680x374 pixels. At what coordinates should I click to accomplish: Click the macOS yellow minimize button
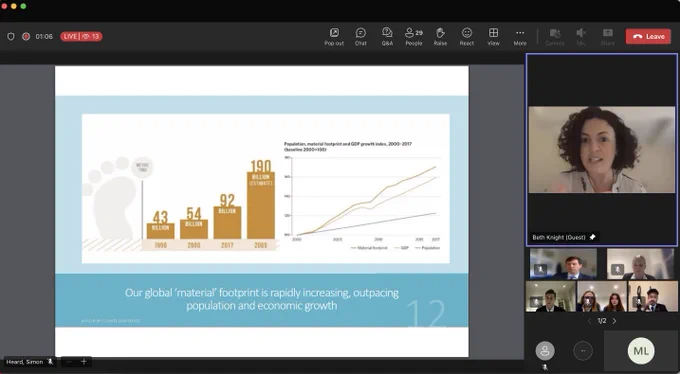coord(14,6)
